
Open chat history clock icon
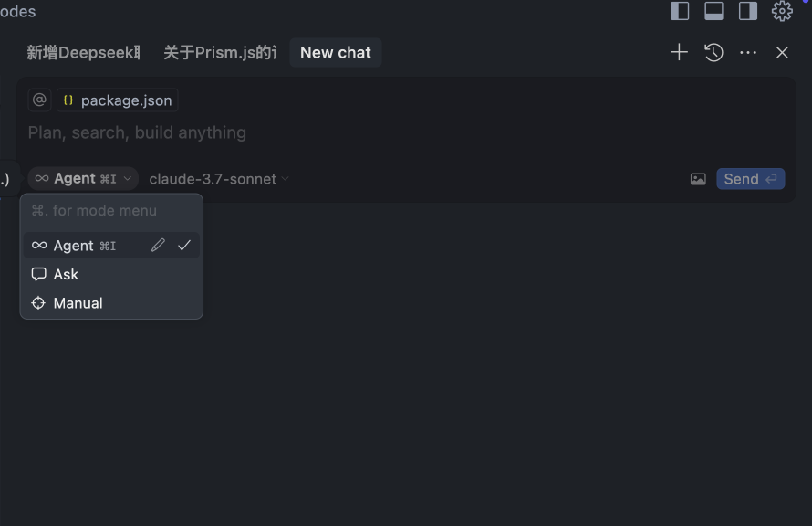(x=713, y=53)
